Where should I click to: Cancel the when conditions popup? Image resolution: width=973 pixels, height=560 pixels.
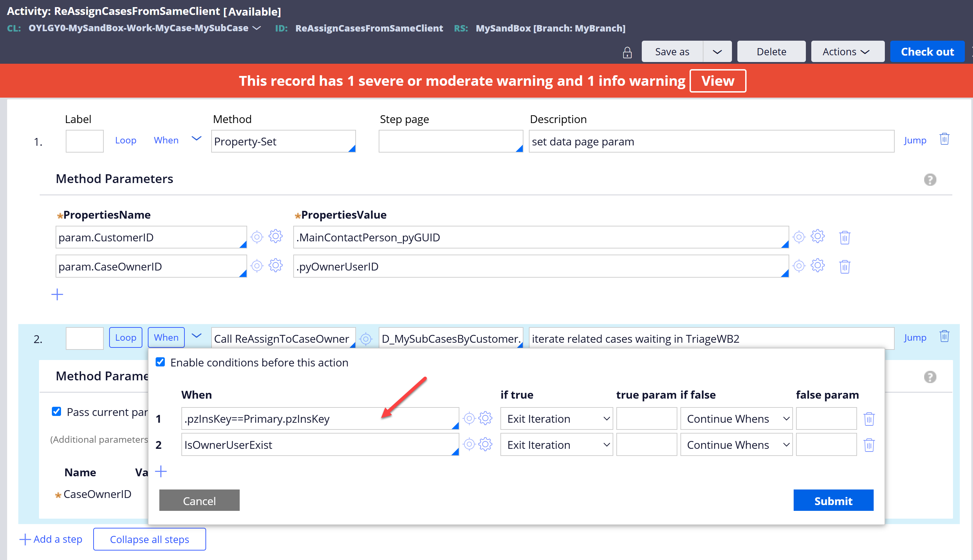(199, 500)
